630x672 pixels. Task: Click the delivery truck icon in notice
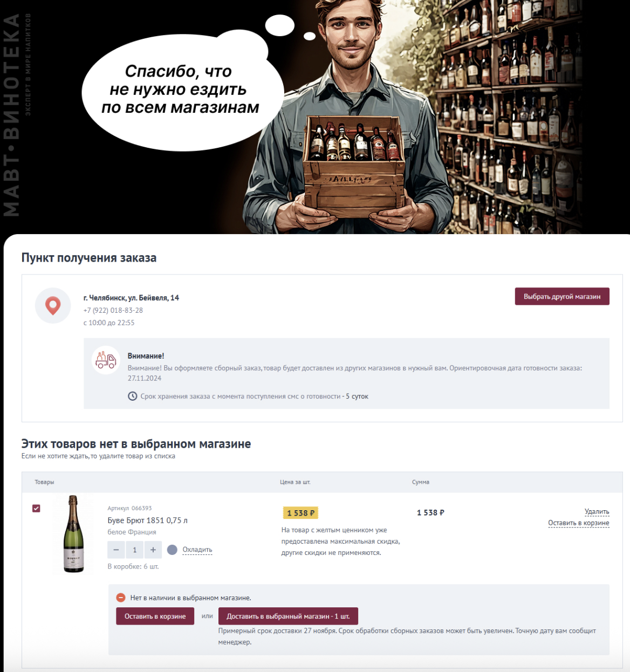point(106,360)
